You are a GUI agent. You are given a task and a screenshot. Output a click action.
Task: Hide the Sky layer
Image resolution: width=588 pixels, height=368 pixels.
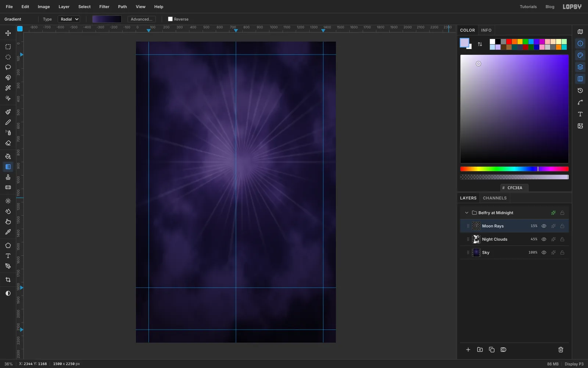coord(544,252)
